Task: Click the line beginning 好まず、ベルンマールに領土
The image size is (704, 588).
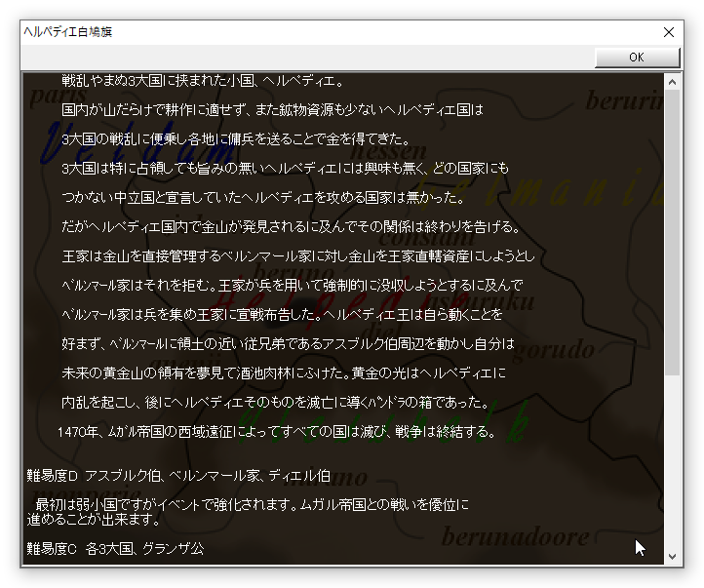Action: [x=287, y=343]
